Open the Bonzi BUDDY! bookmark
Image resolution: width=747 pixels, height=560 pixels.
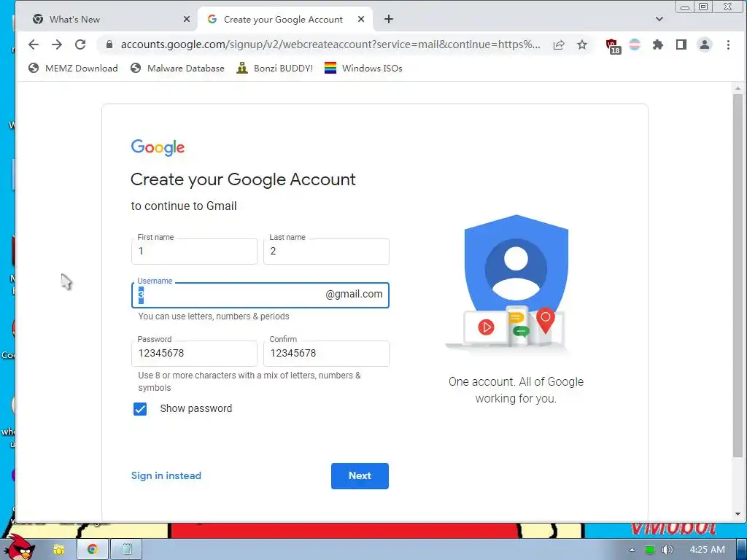click(x=275, y=68)
